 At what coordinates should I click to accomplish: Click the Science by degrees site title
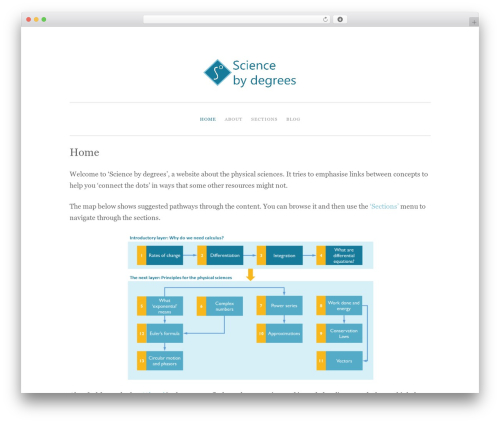pos(264,73)
